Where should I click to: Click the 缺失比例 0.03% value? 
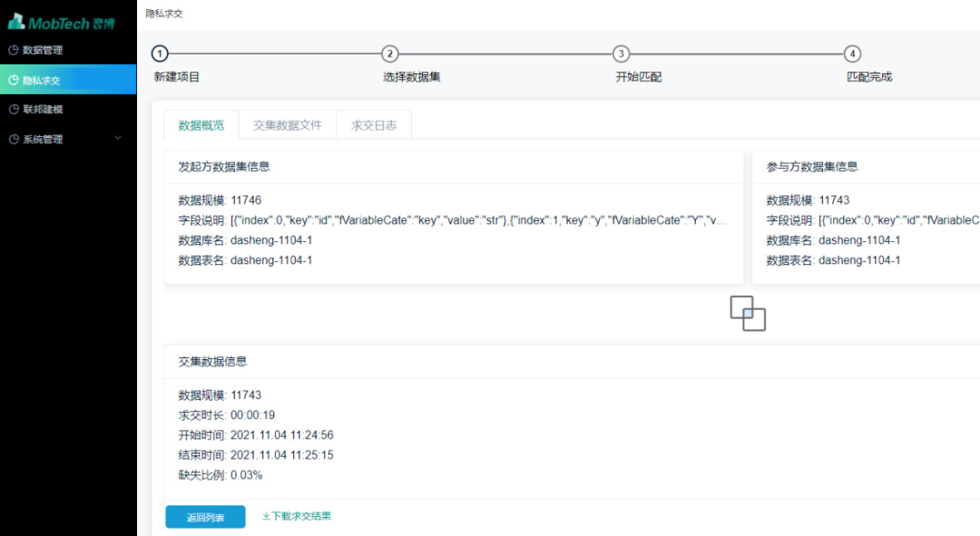(x=246, y=475)
